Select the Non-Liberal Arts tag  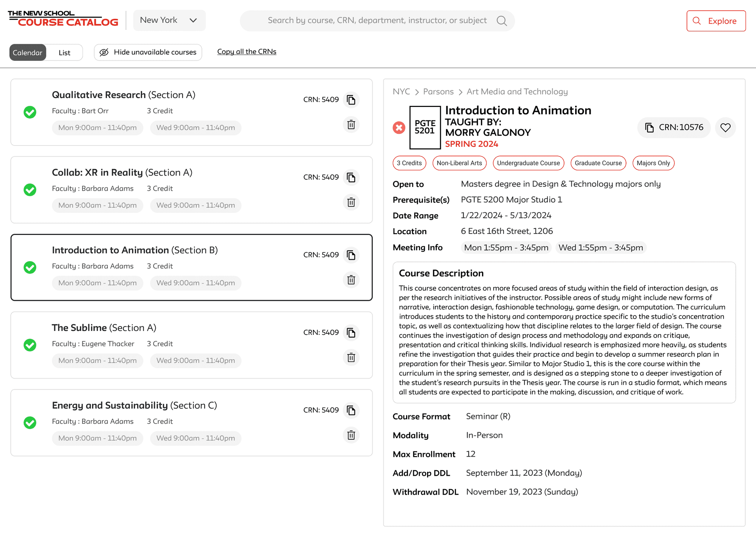(459, 163)
